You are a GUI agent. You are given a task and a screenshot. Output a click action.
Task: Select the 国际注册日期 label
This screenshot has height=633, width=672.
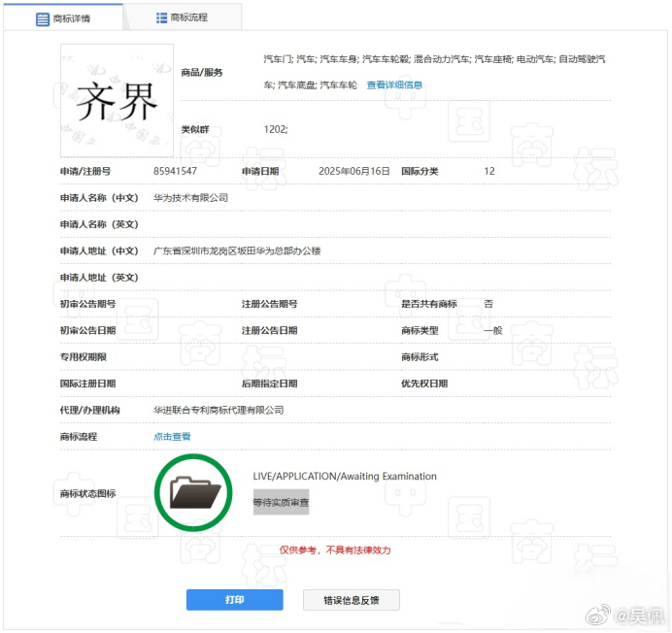click(87, 383)
